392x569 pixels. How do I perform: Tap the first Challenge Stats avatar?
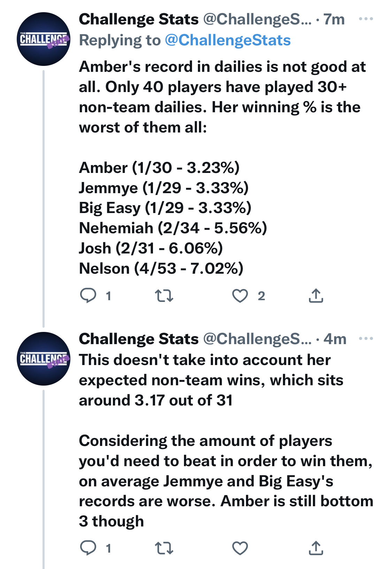pyautogui.click(x=44, y=39)
